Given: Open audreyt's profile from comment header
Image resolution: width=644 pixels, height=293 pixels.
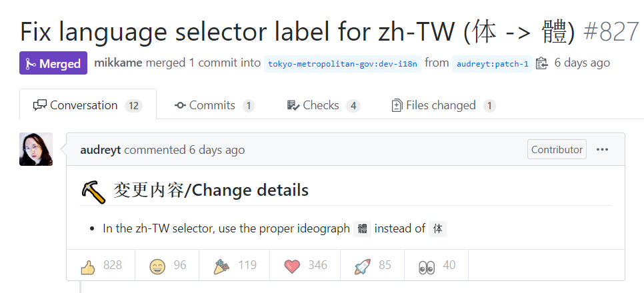Looking at the screenshot, I should 101,150.
